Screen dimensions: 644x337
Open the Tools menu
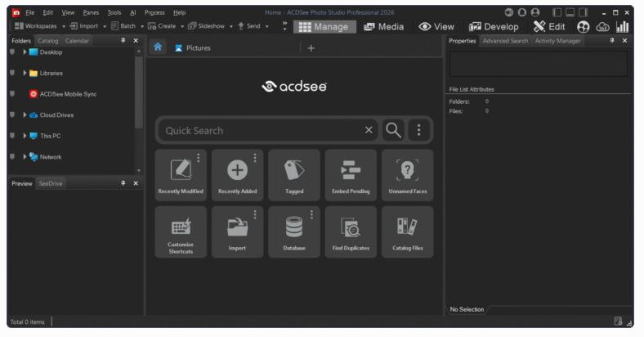pos(114,12)
